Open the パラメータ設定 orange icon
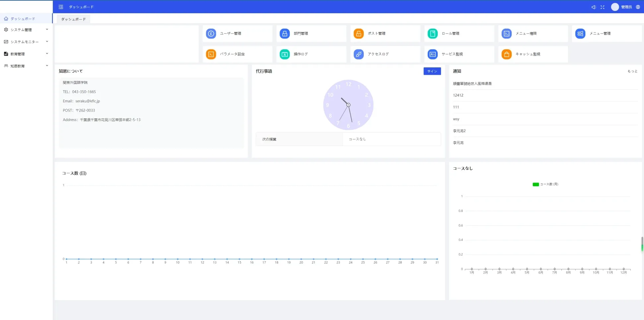Viewport: 644px width, 320px height. click(211, 54)
